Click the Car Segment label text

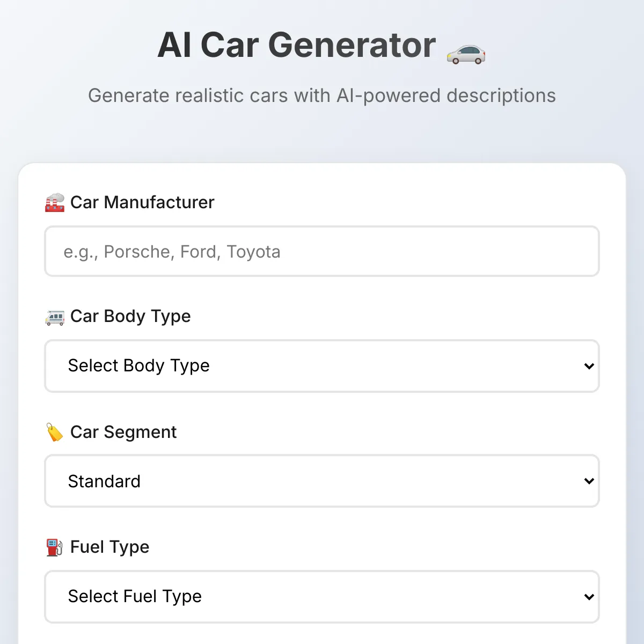pos(123,432)
